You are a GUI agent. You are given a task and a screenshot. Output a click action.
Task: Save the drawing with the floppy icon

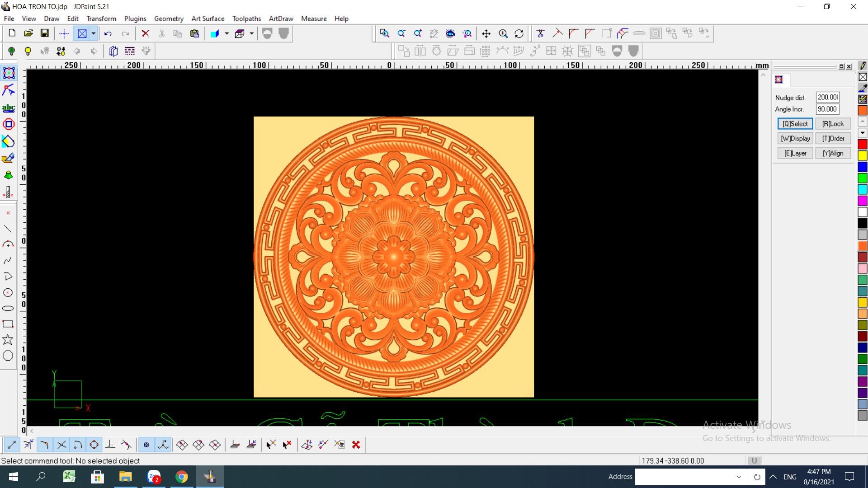pyautogui.click(x=44, y=33)
